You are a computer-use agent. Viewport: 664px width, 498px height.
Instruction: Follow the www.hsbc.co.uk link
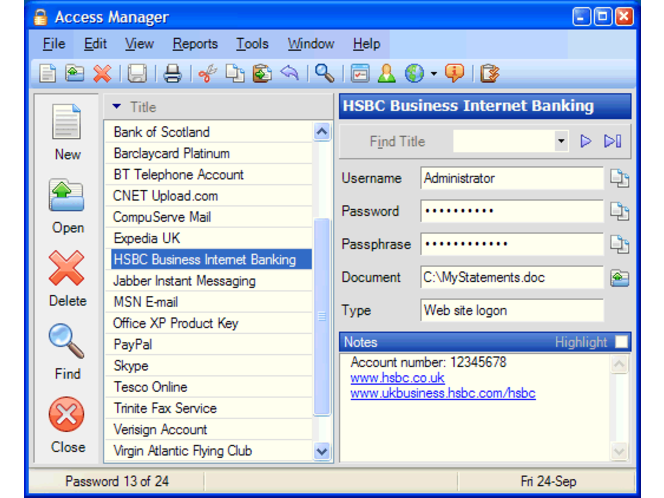coord(397,378)
